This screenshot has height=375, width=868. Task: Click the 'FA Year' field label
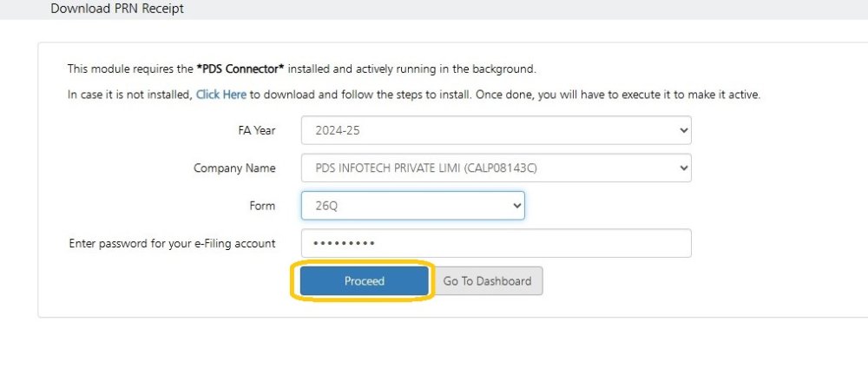256,131
